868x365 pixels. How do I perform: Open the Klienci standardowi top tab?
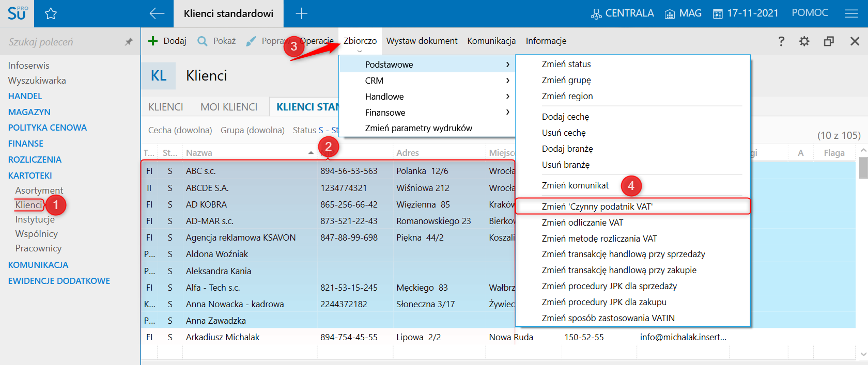click(x=228, y=13)
